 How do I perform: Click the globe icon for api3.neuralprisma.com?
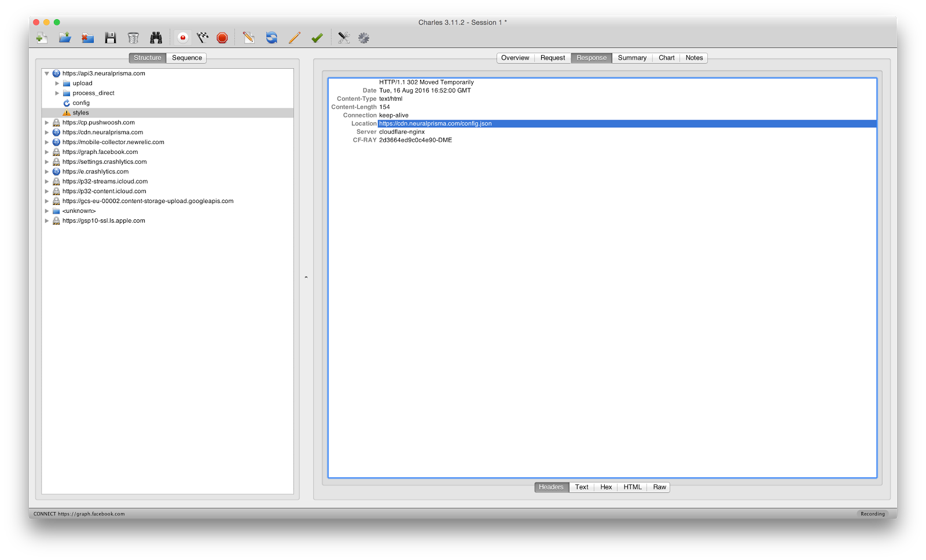click(56, 73)
